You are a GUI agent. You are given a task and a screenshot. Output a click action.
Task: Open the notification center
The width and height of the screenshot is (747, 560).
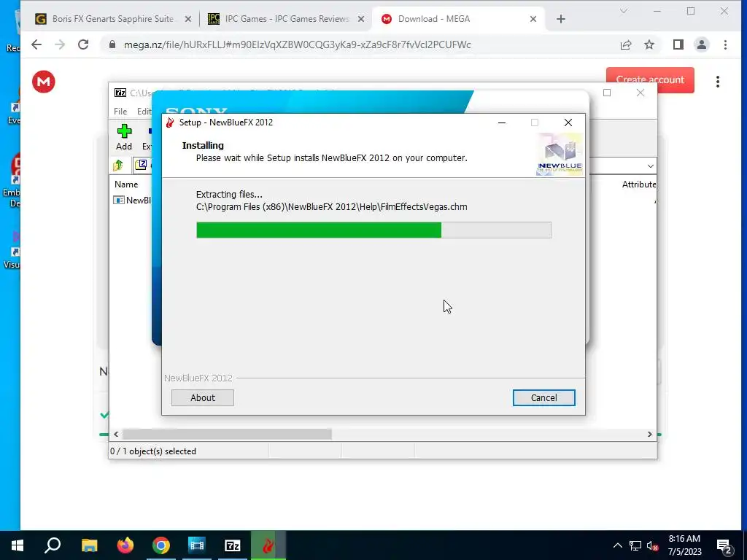coord(724,546)
